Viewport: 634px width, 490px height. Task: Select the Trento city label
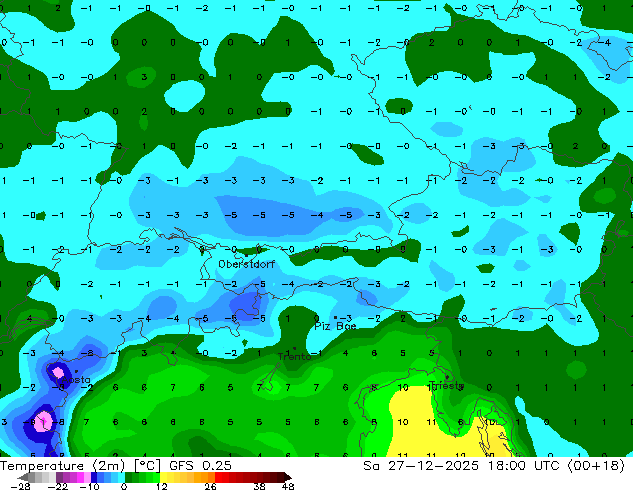(295, 357)
